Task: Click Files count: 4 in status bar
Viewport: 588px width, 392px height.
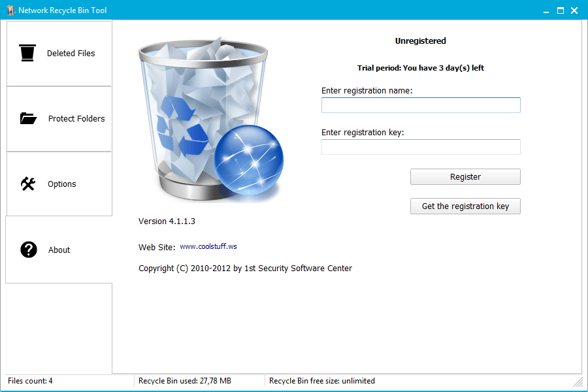Action: 30,381
